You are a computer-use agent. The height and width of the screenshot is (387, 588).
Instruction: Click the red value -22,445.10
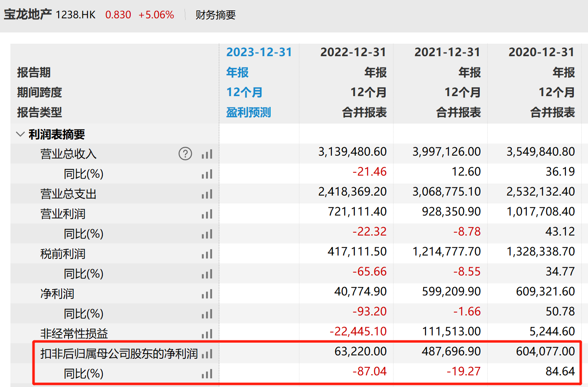coord(358,331)
